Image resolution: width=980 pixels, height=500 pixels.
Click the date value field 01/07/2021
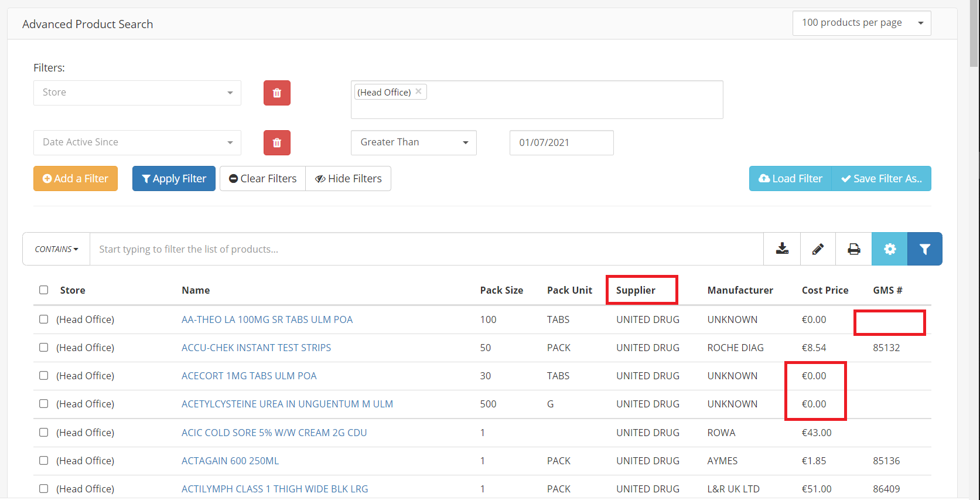[x=561, y=142]
